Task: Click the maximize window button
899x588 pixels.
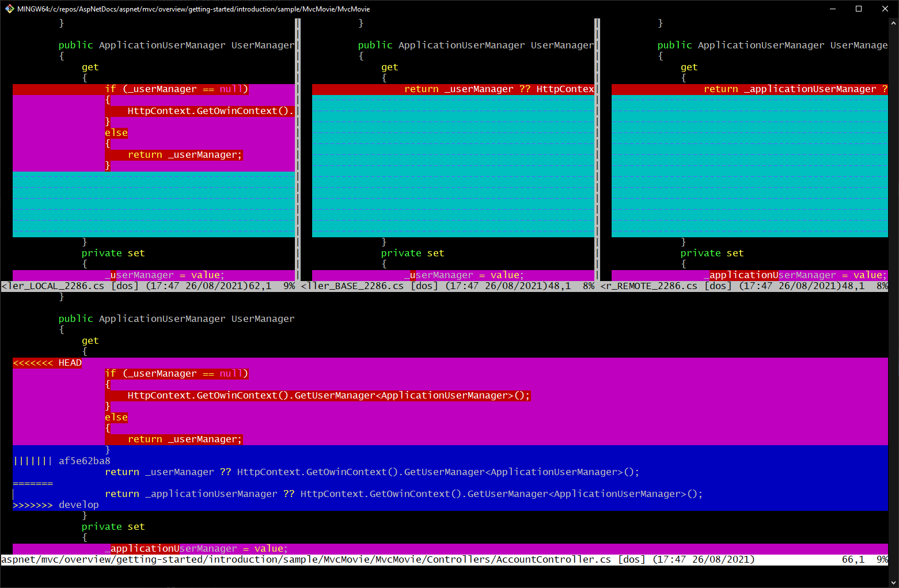Action: click(858, 9)
